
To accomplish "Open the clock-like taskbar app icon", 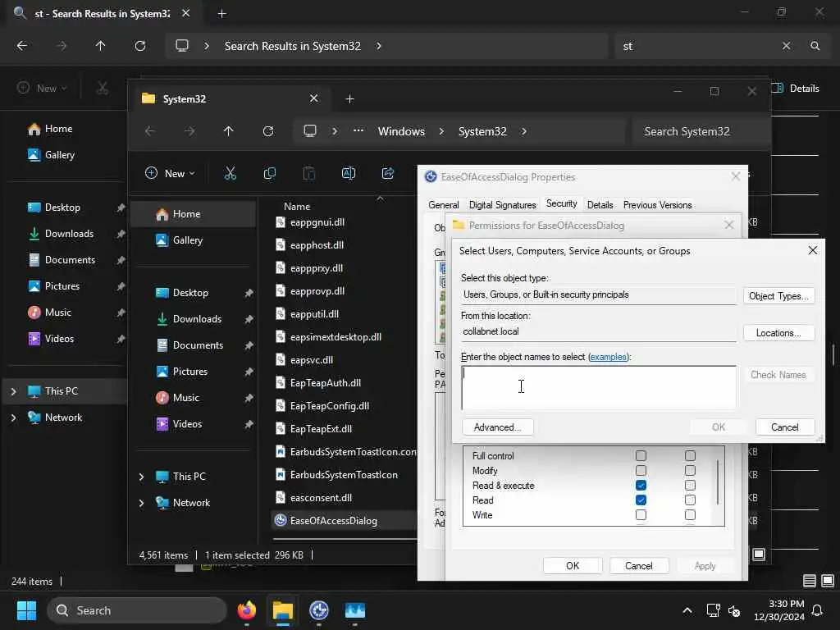I will [x=319, y=610].
